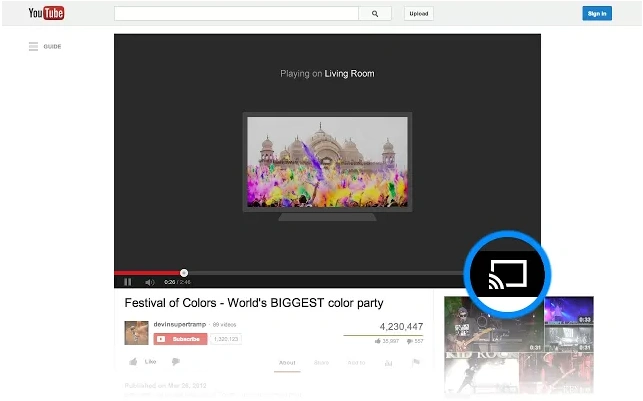Open the Upload page

point(419,14)
